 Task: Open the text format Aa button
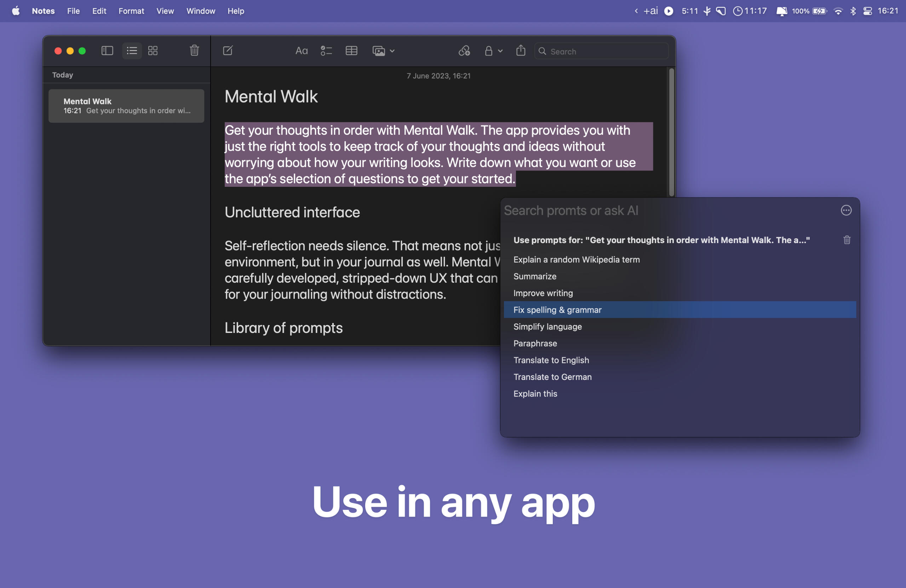pos(301,51)
